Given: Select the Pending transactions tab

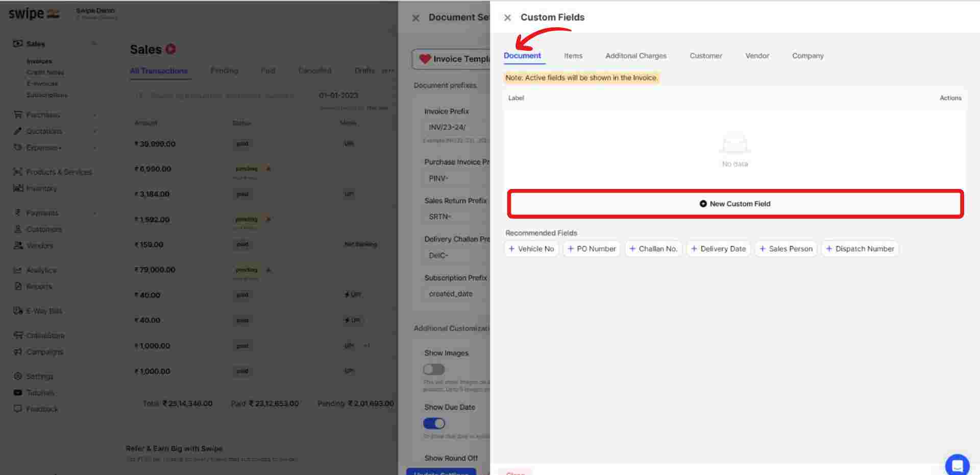Looking at the screenshot, I should (224, 70).
